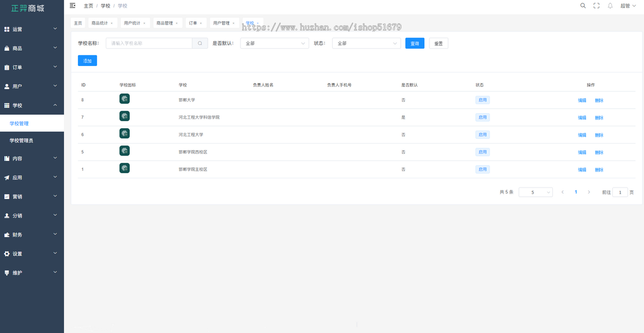Click the school logo icon for ID 8
Image resolution: width=644 pixels, height=333 pixels.
pos(125,99)
